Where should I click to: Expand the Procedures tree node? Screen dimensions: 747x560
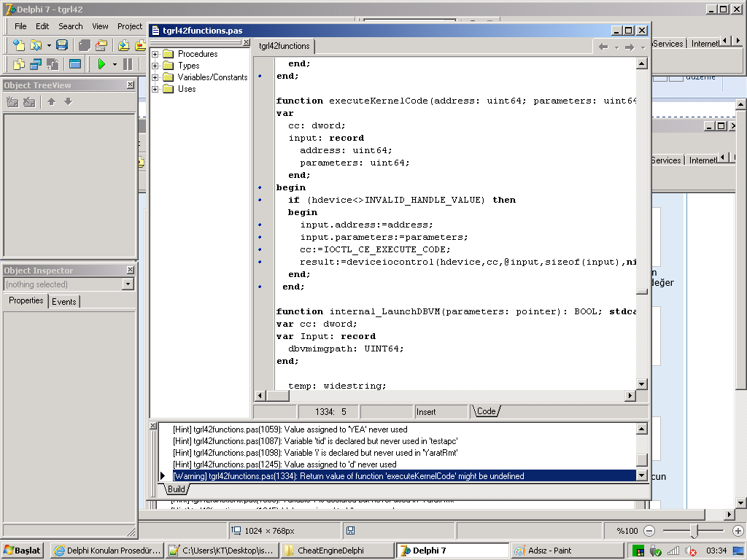coord(155,54)
